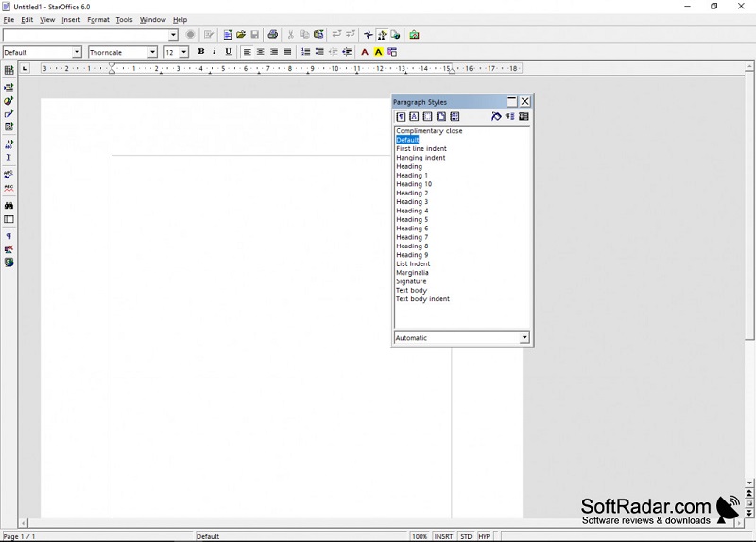Select Hanging indent style

tap(421, 158)
